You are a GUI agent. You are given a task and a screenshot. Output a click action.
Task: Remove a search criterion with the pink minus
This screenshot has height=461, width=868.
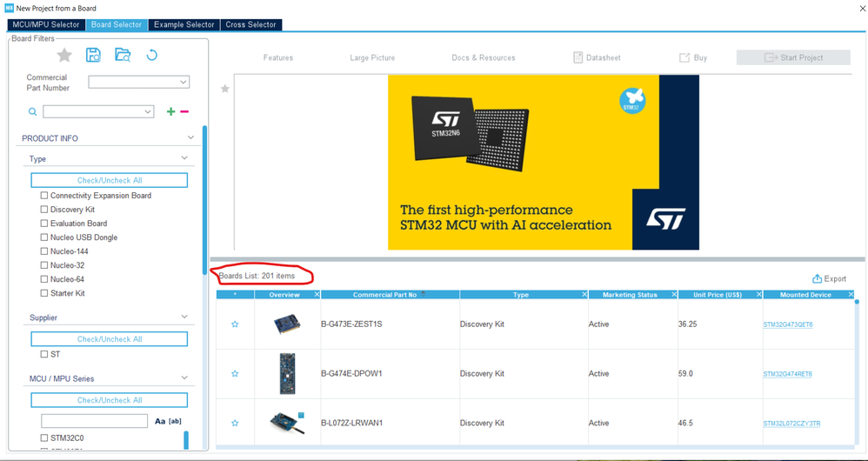point(185,112)
